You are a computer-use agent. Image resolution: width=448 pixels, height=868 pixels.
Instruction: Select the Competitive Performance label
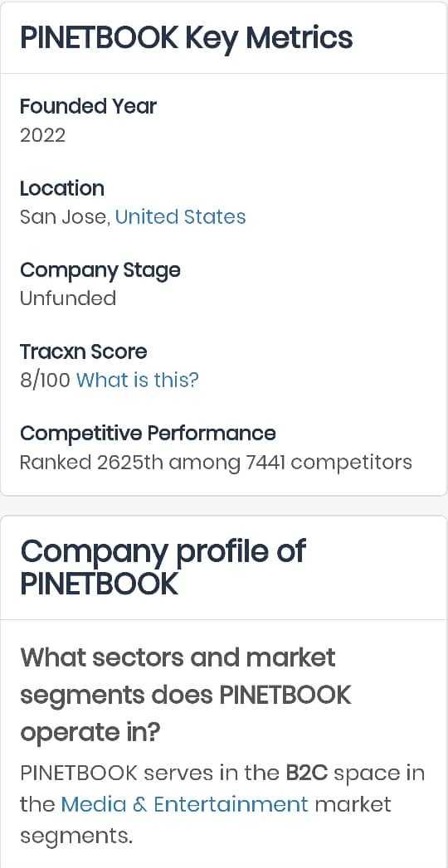tap(148, 434)
